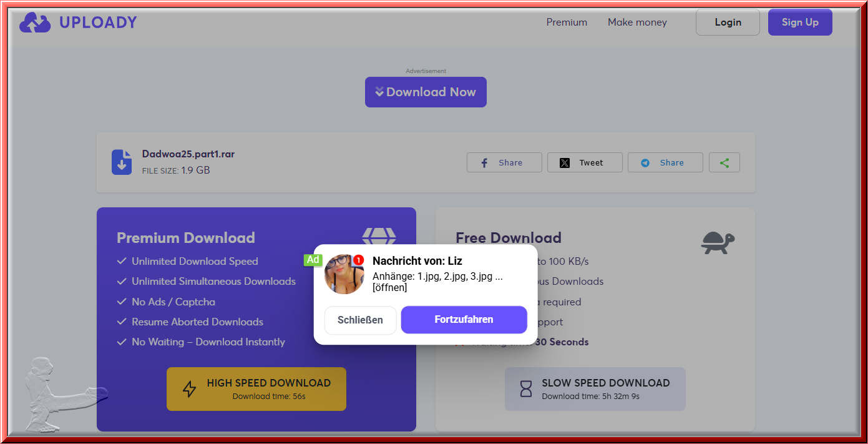
Task: Start the HIGH SPEED DOWNLOAD
Action: pyautogui.click(x=256, y=389)
